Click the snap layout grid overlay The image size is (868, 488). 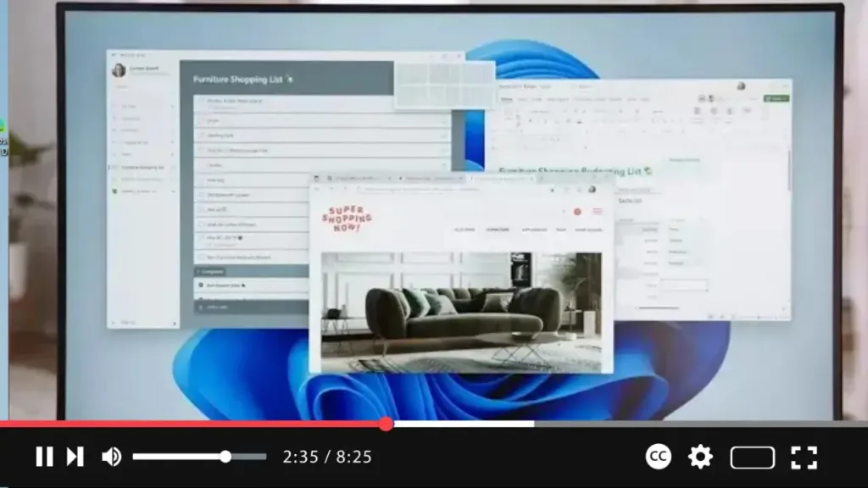tap(444, 85)
